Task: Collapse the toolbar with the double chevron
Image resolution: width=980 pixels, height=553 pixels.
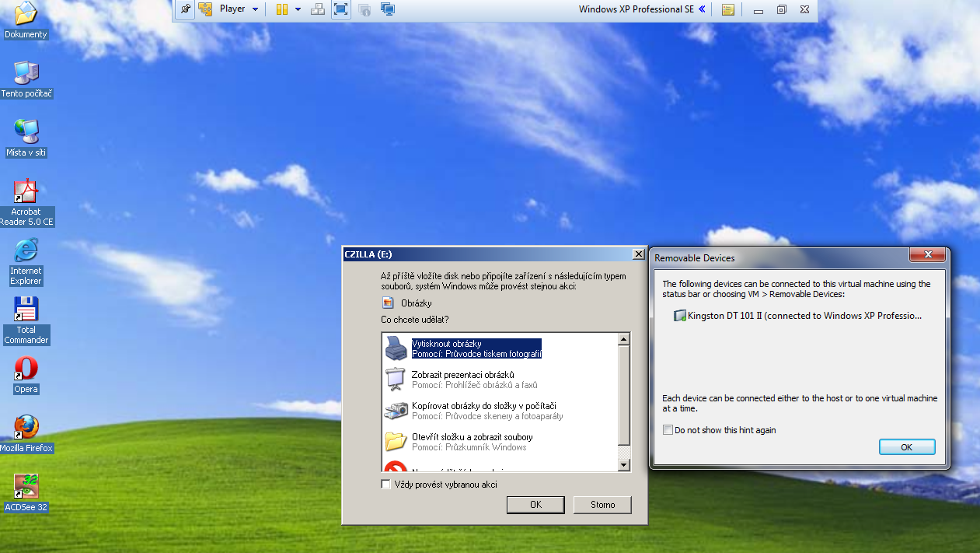Action: coord(702,9)
